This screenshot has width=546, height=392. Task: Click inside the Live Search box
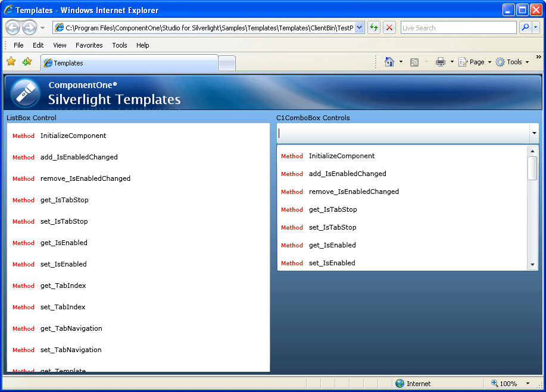pyautogui.click(x=458, y=27)
